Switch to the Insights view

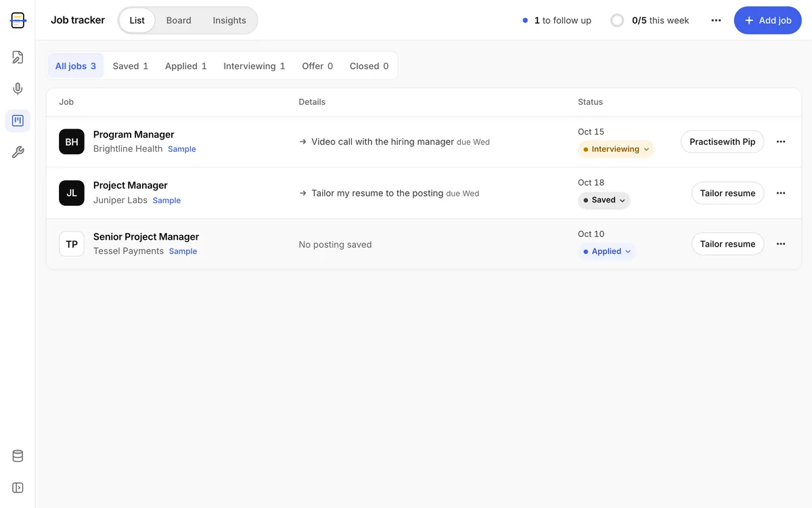click(x=229, y=20)
